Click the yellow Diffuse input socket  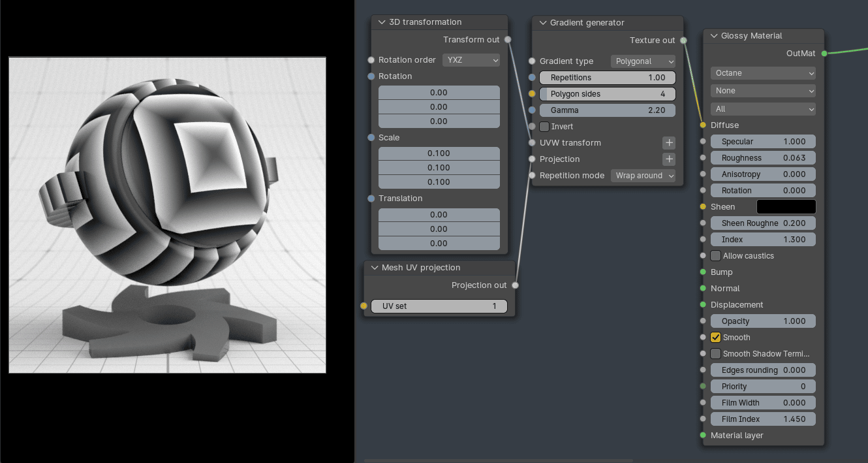703,125
